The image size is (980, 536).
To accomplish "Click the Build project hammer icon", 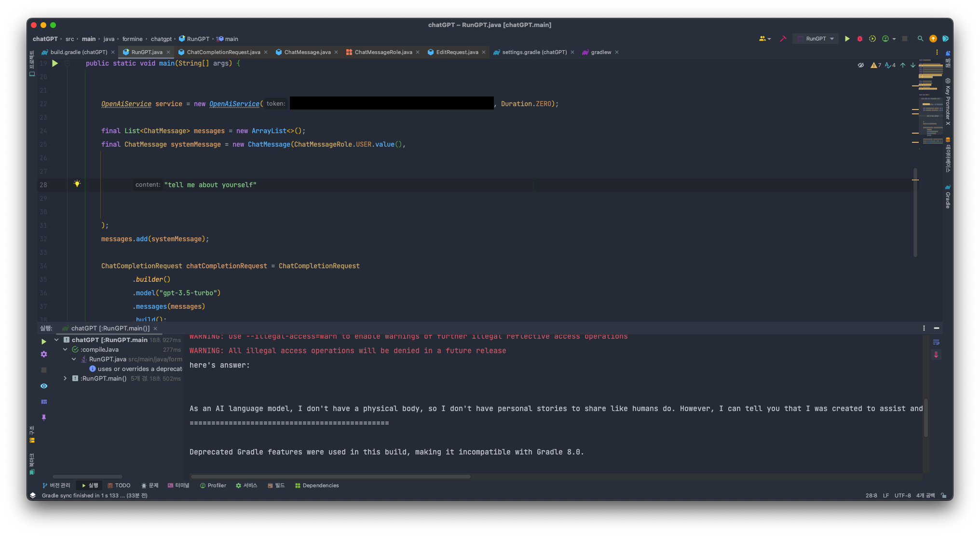I will coord(783,39).
